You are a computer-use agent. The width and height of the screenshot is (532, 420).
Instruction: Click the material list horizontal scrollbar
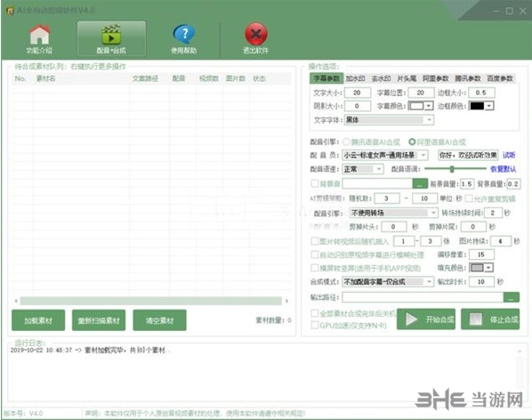(x=150, y=301)
